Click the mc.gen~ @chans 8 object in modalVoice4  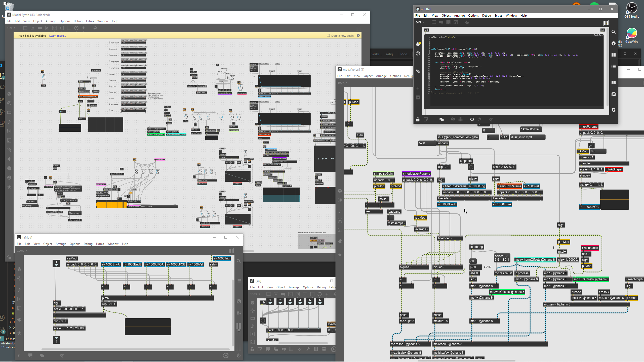pyautogui.click(x=587, y=304)
